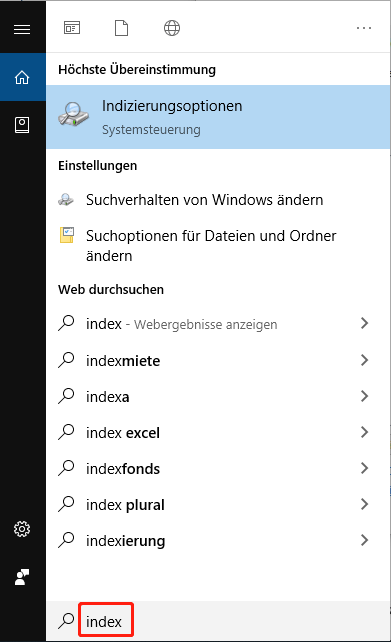391x642 pixels.
Task: Expand the arrow beside index Webergebnisse anzeigen
Action: click(x=364, y=323)
